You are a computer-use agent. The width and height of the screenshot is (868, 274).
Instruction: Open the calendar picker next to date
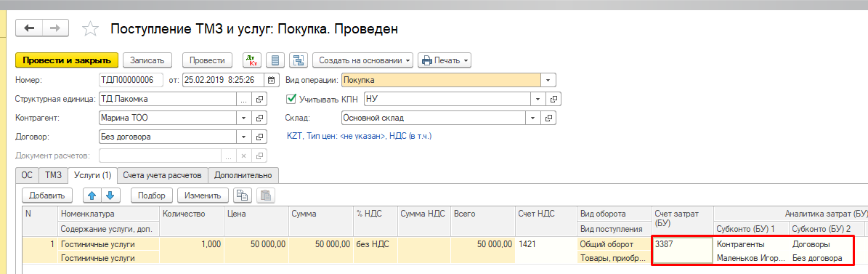coord(271,80)
